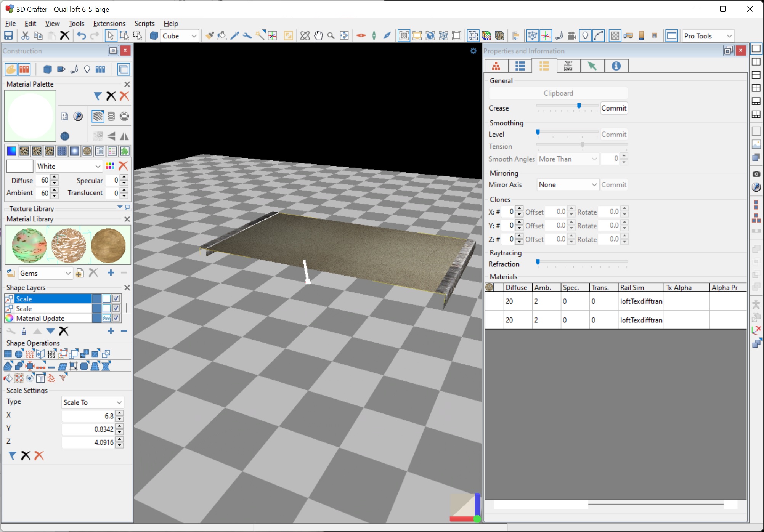Toggle checkbox for Material Update layer
The image size is (764, 532).
(x=116, y=318)
